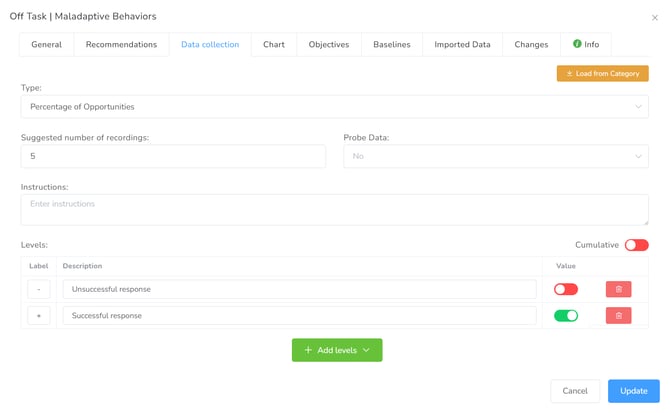
Task: Expand the Add levels dropdown button
Action: (337, 350)
